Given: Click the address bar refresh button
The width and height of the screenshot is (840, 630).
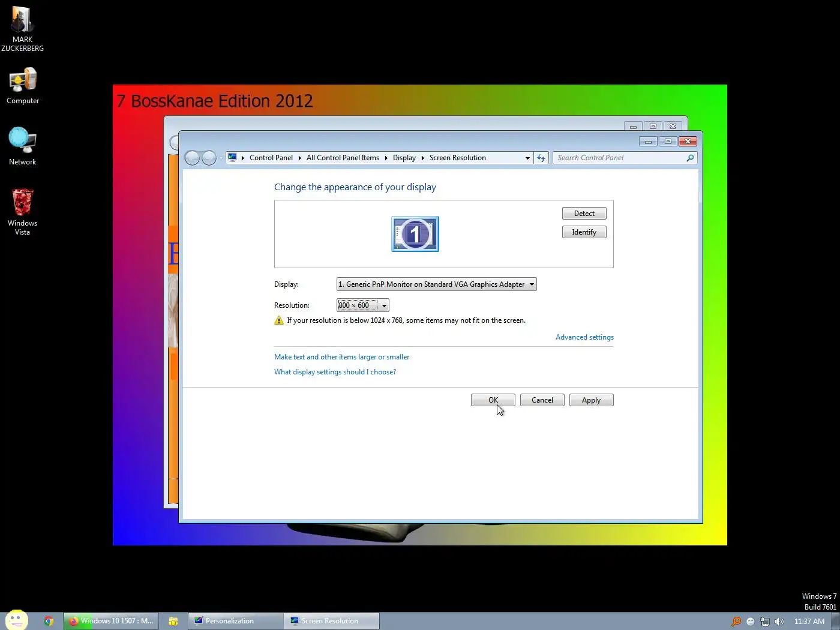Looking at the screenshot, I should 541,158.
